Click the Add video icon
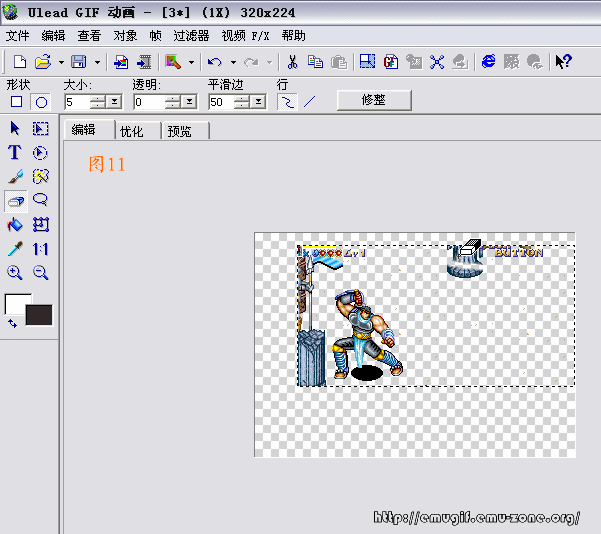601x534 pixels. point(144,62)
